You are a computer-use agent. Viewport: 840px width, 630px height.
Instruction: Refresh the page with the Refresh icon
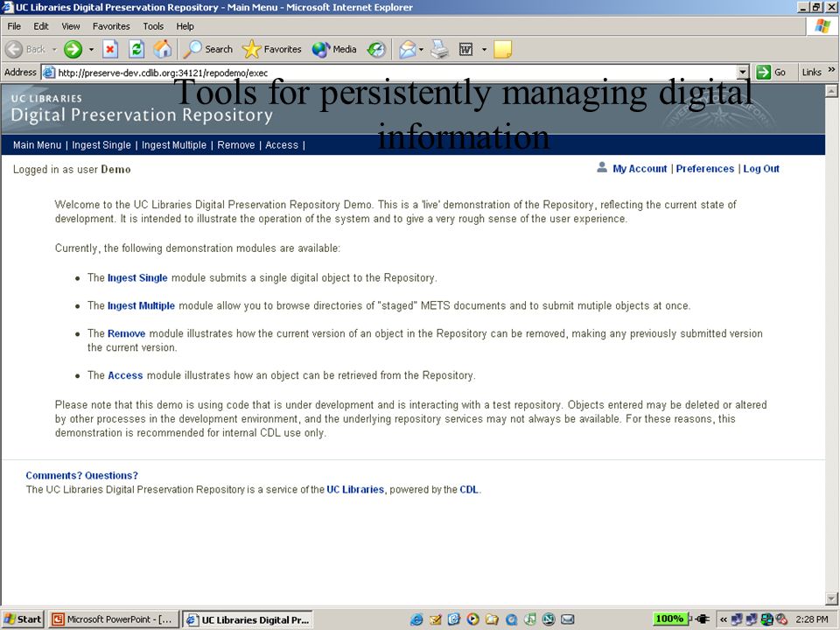(136, 49)
